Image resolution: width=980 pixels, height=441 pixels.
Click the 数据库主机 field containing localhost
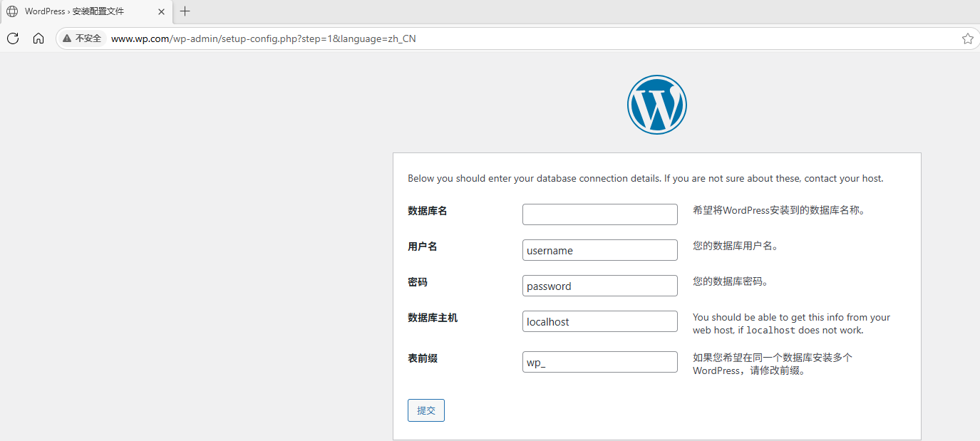coord(600,321)
